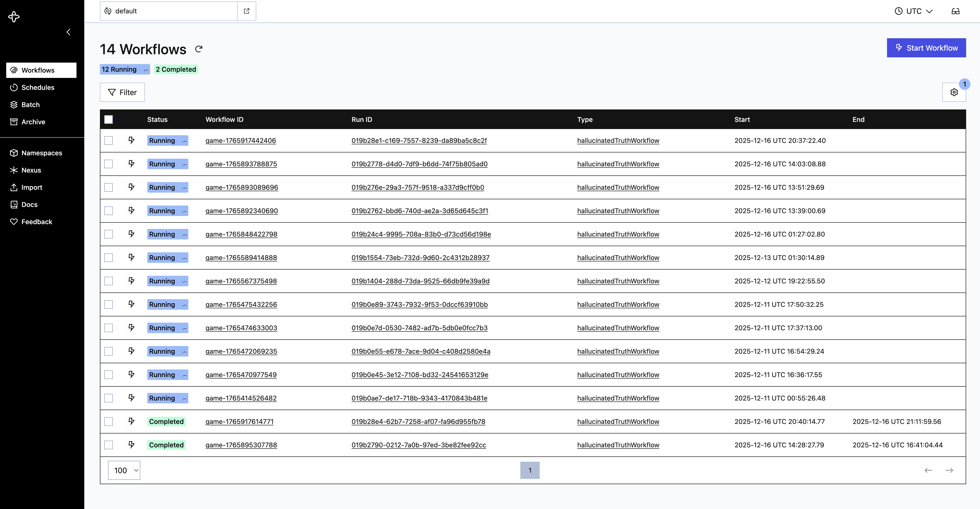Check the box for game-1765589414888
The width and height of the screenshot is (980, 509).
click(x=109, y=258)
